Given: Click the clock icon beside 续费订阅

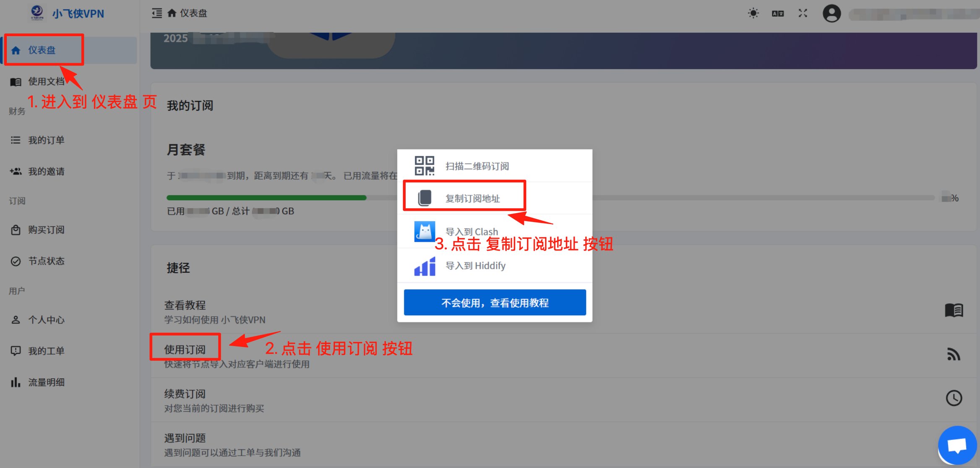Looking at the screenshot, I should (954, 398).
